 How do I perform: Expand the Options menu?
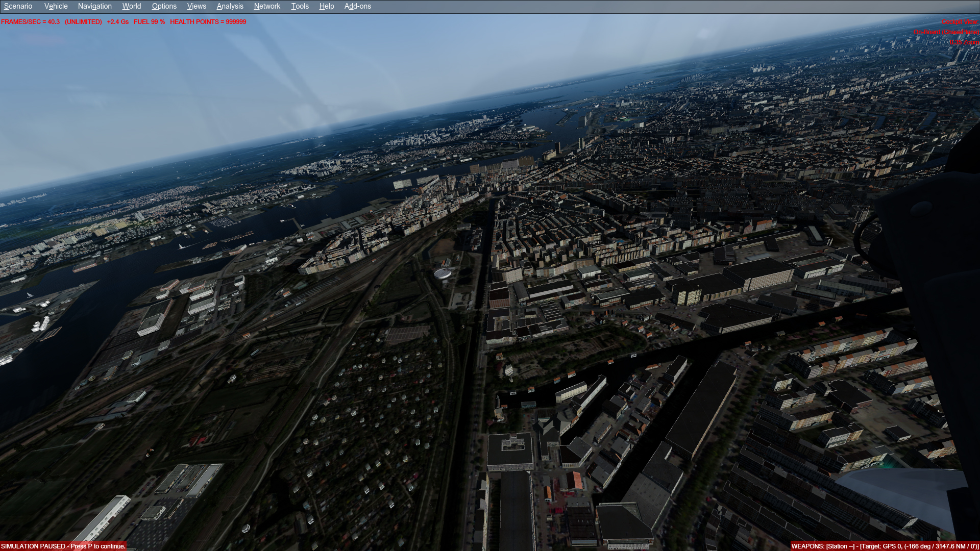(x=164, y=6)
